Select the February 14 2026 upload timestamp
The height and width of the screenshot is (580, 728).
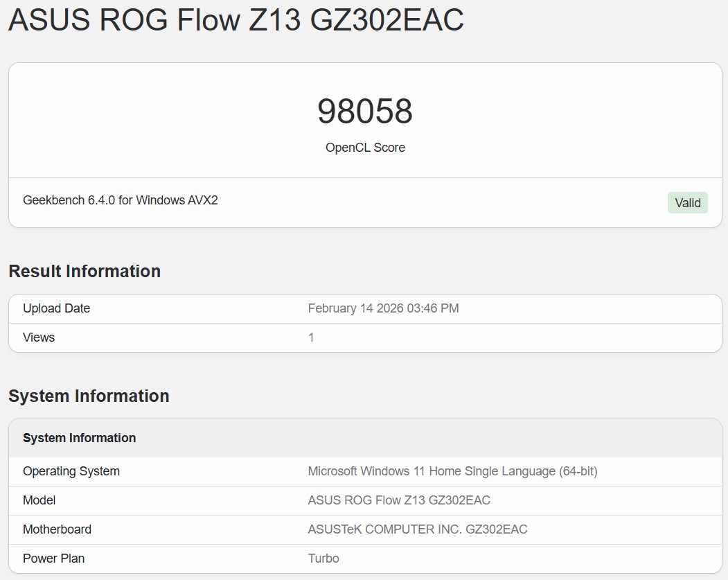pos(383,308)
